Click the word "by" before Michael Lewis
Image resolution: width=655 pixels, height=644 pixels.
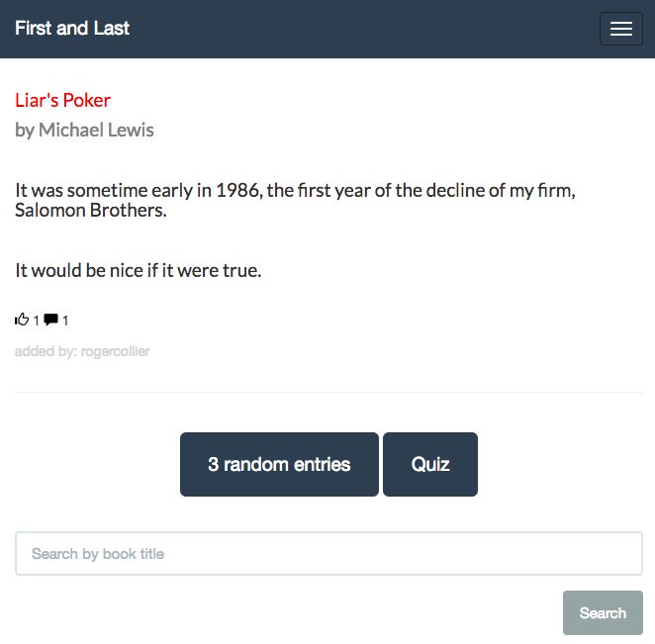pos(25,131)
